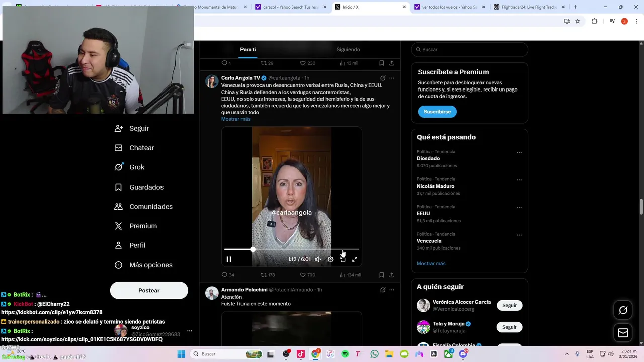Open Chrome three-dot menu

tap(636, 21)
